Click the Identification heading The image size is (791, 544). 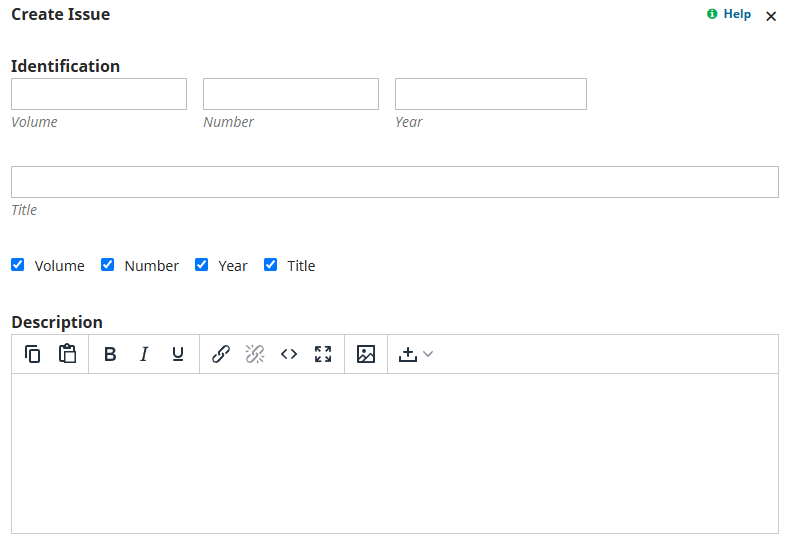coord(66,66)
